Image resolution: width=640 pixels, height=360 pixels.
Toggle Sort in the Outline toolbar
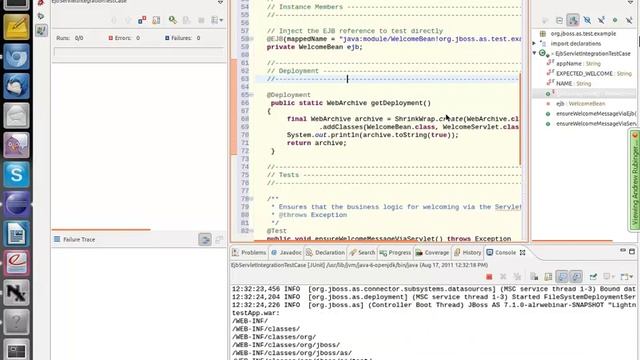[x=573, y=20]
